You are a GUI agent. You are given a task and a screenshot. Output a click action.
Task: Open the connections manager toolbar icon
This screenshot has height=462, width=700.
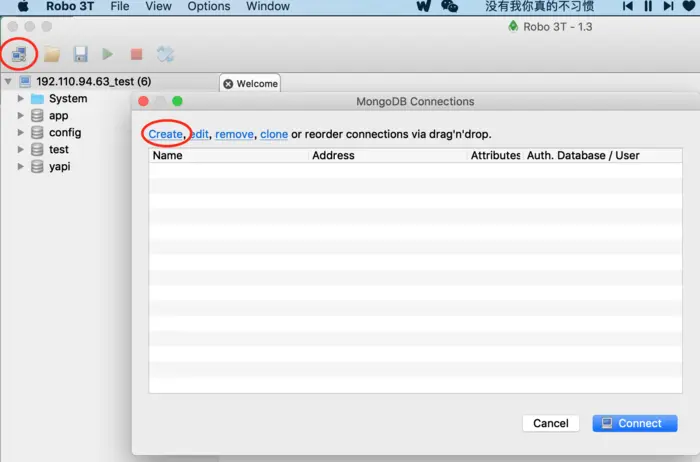(x=19, y=54)
